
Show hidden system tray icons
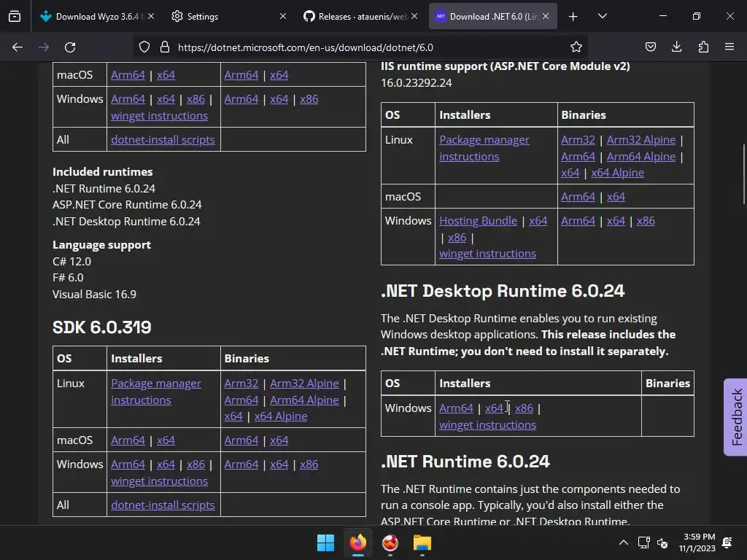point(623,542)
